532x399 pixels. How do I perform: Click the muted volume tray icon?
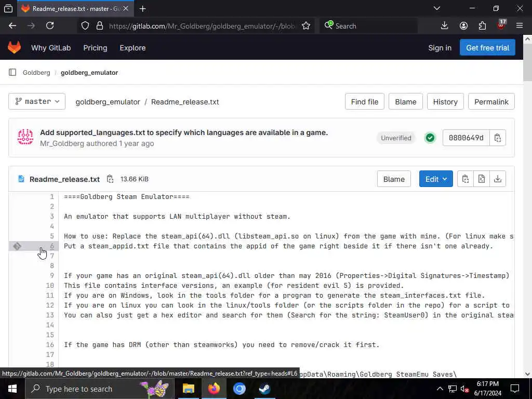click(464, 389)
